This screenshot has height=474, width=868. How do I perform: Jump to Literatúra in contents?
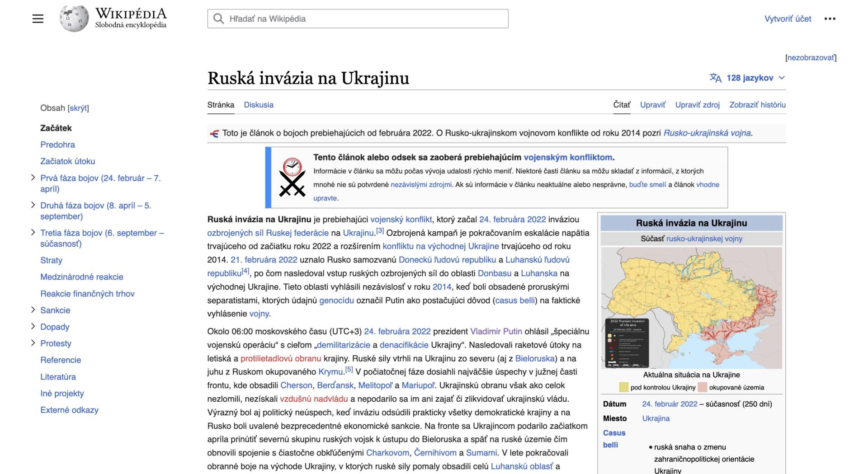pyautogui.click(x=58, y=377)
